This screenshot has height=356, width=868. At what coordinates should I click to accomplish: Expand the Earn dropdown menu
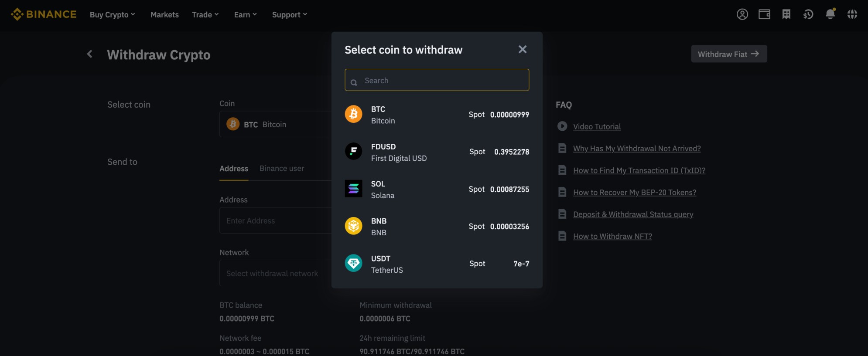click(245, 15)
